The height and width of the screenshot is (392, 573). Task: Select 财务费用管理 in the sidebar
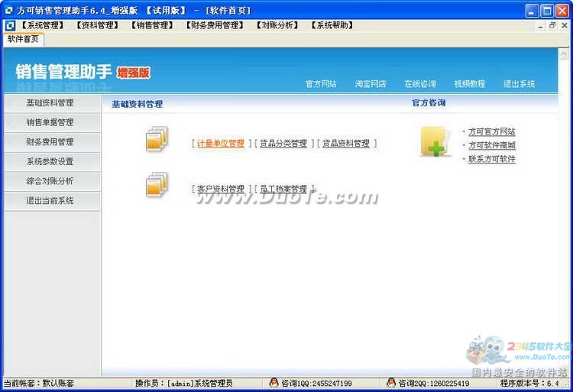(52, 142)
